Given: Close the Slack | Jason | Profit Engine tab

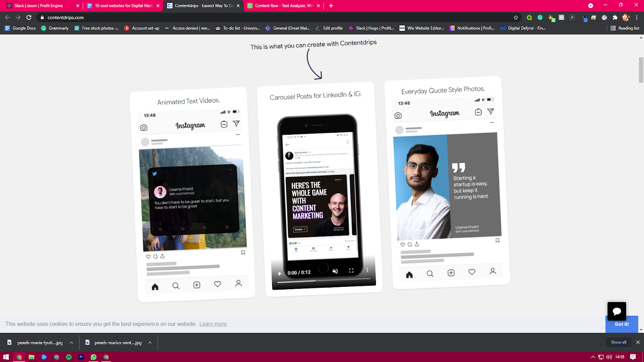Looking at the screenshot, I should [78, 6].
